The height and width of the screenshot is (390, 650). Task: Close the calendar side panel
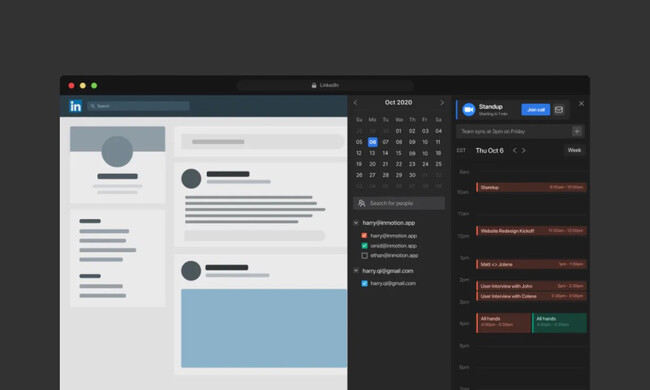pyautogui.click(x=581, y=104)
